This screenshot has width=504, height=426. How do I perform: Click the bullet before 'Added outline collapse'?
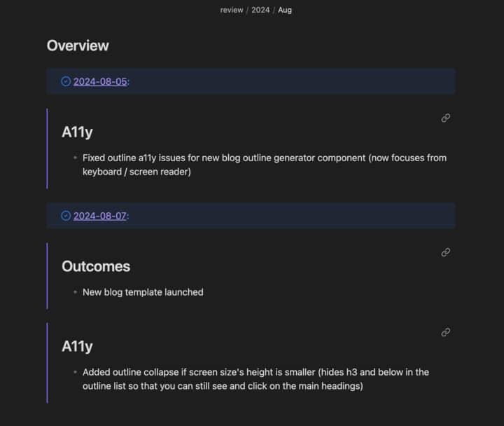(75, 373)
